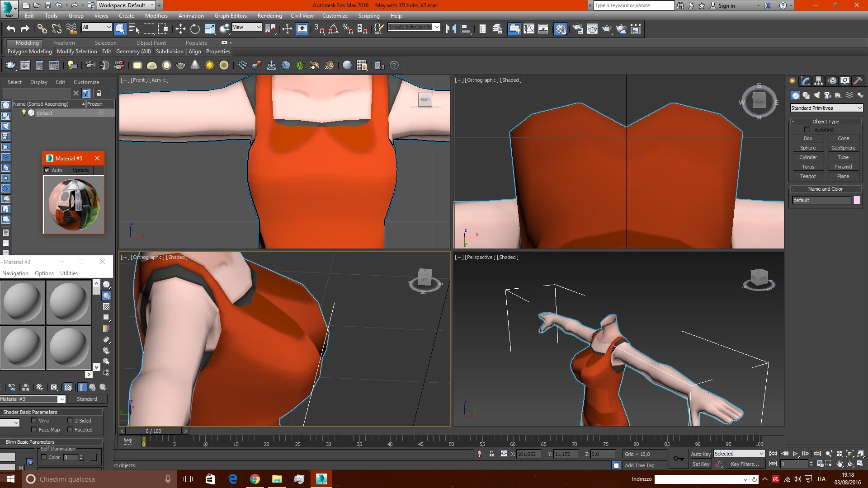This screenshot has height=488, width=868.
Task: Choose the Select and Move tool
Action: click(x=180, y=29)
